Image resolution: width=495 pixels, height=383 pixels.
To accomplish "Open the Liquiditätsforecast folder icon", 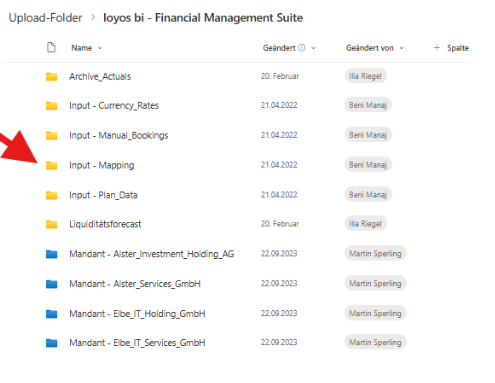I will click(x=51, y=224).
